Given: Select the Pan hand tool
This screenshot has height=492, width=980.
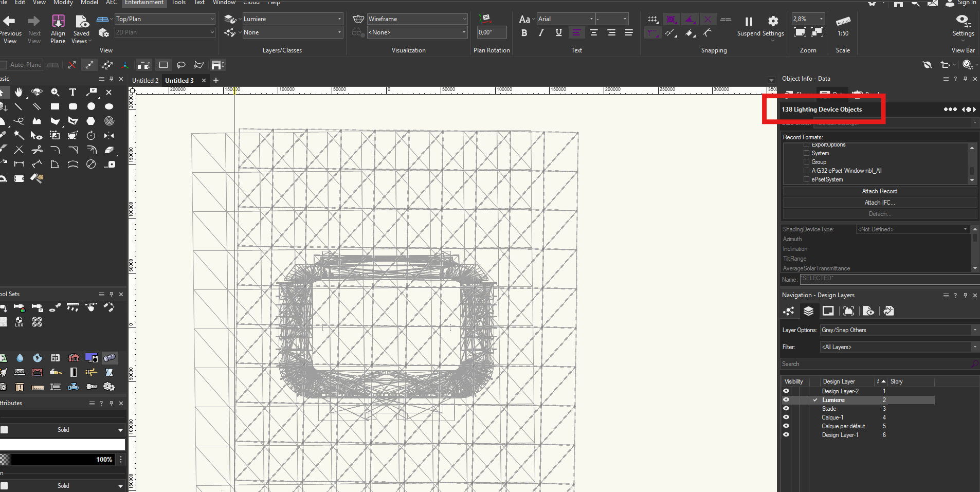Looking at the screenshot, I should [x=19, y=93].
